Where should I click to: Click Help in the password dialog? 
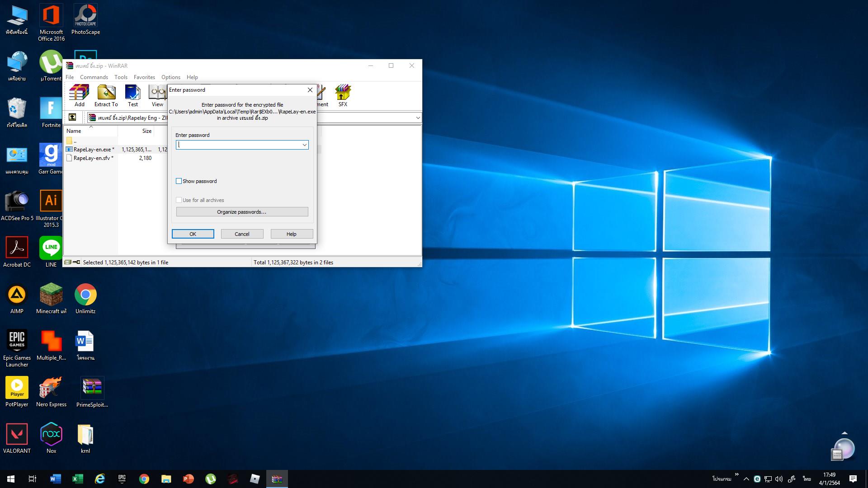(292, 234)
